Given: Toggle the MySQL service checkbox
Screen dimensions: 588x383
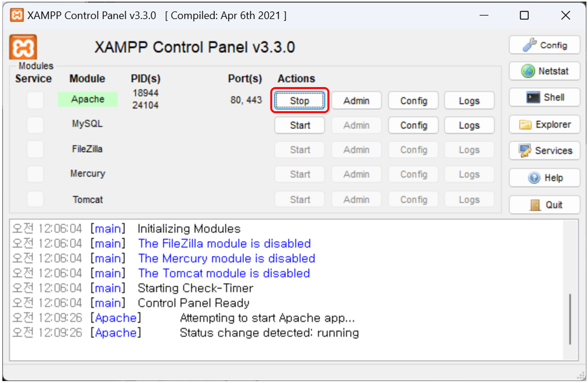Looking at the screenshot, I should coord(35,125).
